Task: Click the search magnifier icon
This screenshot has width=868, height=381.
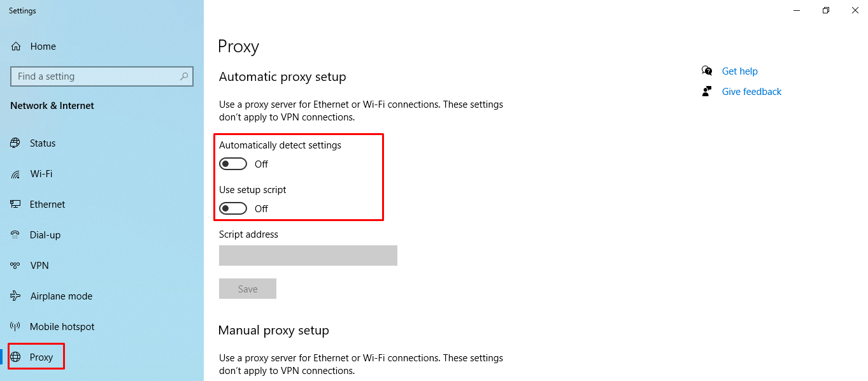Action: (184, 76)
